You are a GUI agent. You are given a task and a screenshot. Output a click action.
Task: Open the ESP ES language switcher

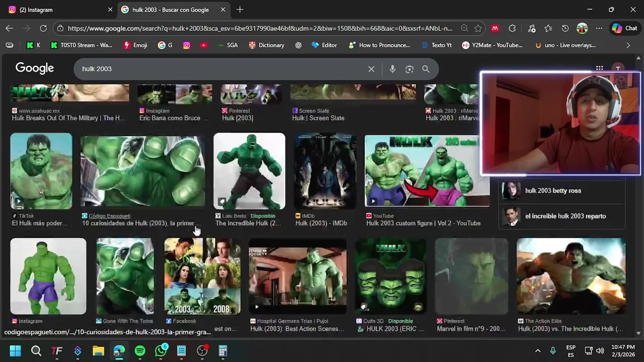coord(571,351)
